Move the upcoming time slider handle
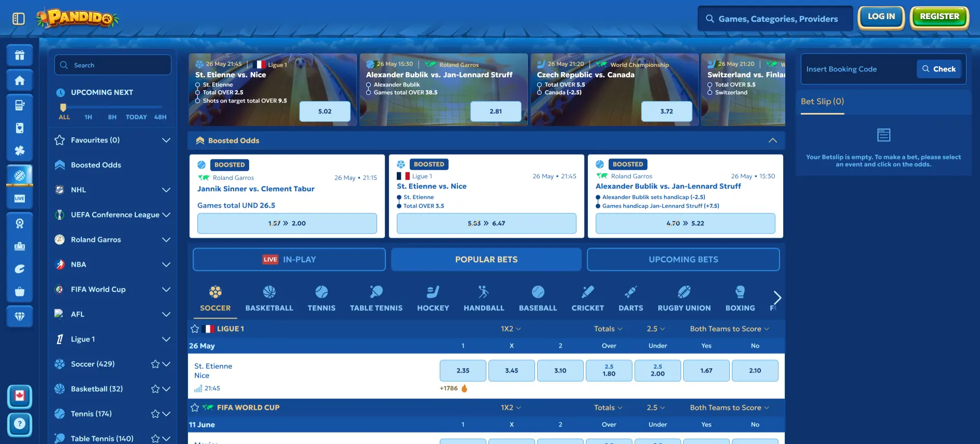Viewport: 980px width, 444px height. click(63, 107)
